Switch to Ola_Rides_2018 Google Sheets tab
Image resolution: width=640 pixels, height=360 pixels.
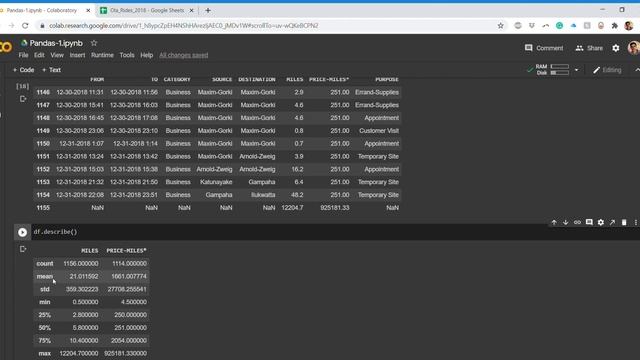point(147,11)
